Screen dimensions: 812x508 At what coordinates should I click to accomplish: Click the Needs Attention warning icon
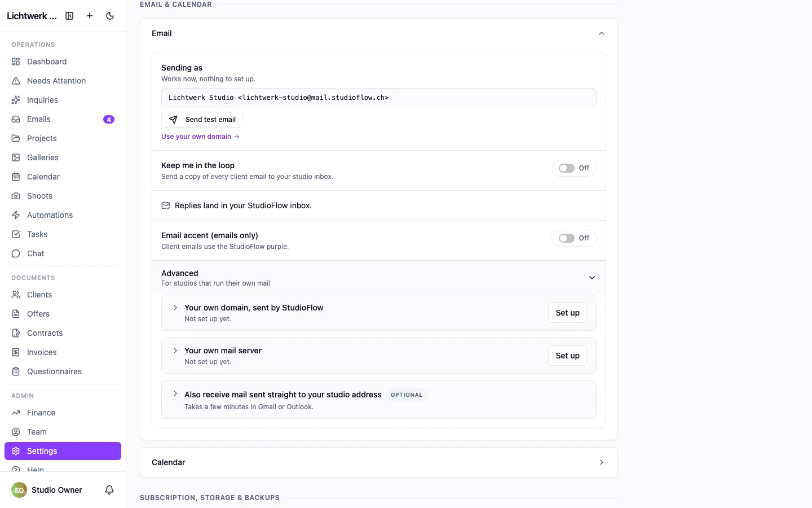click(x=16, y=81)
